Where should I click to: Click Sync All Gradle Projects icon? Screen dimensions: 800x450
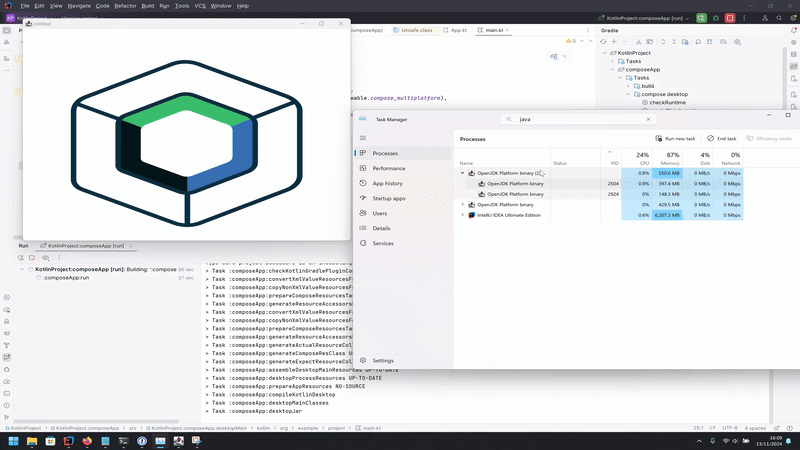(x=604, y=42)
